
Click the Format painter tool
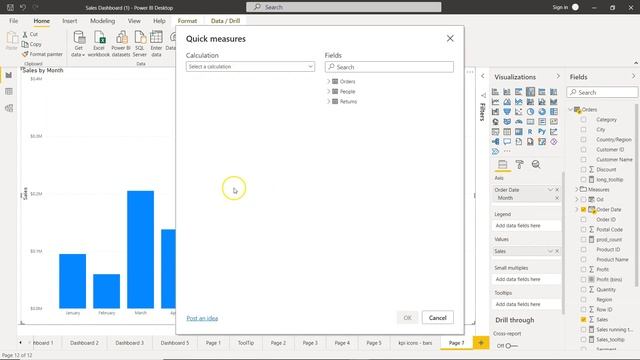coord(42,54)
